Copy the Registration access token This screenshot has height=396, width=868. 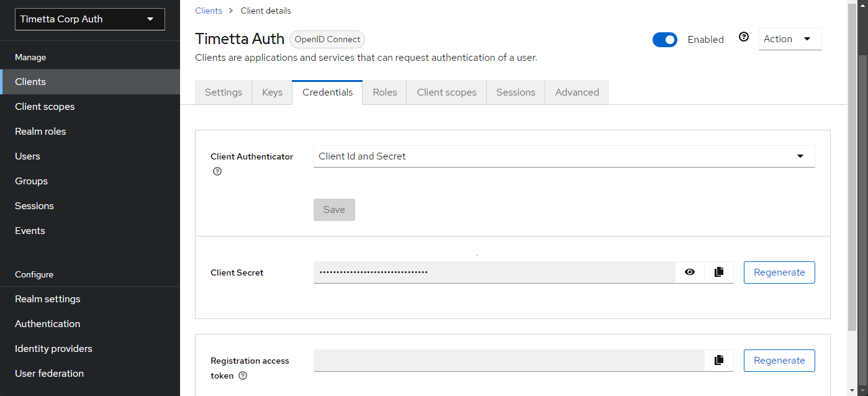point(719,360)
